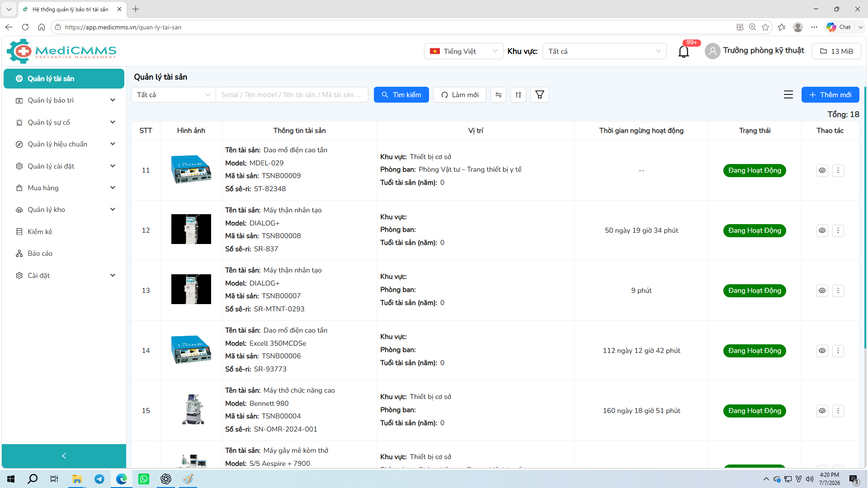This screenshot has height=488, width=868.
Task: Collapse the sidebar with the left arrow
Action: 64,456
